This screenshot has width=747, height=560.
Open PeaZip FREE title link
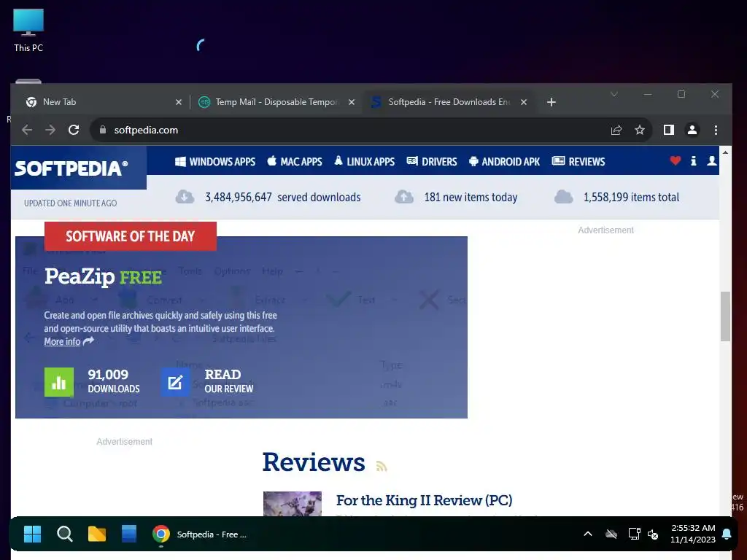[x=103, y=276]
